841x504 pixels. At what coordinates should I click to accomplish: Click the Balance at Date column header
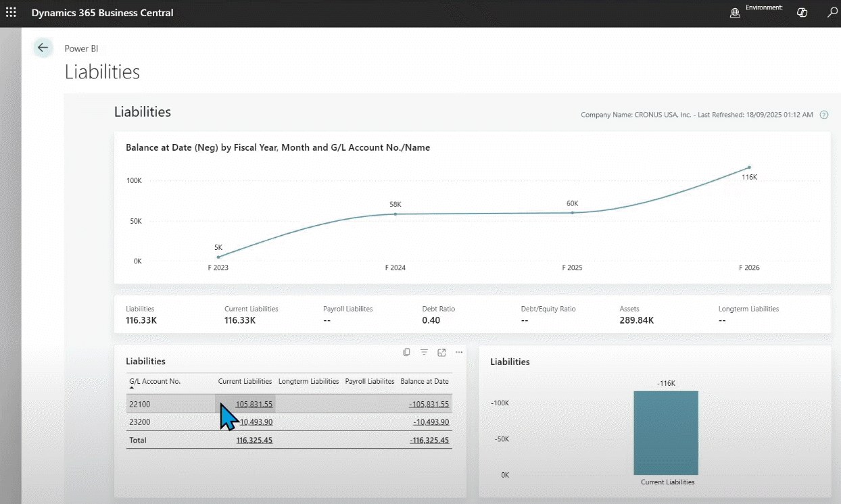click(x=424, y=382)
